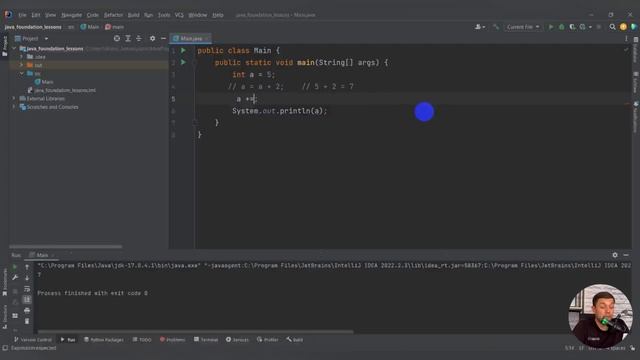Collapse java_foundation_lessons root node

point(14,49)
